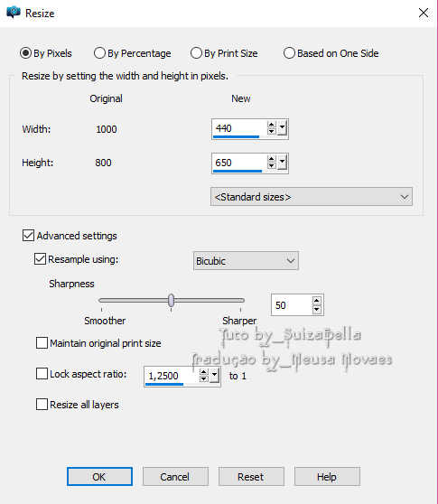Click the Reset button

[251, 476]
